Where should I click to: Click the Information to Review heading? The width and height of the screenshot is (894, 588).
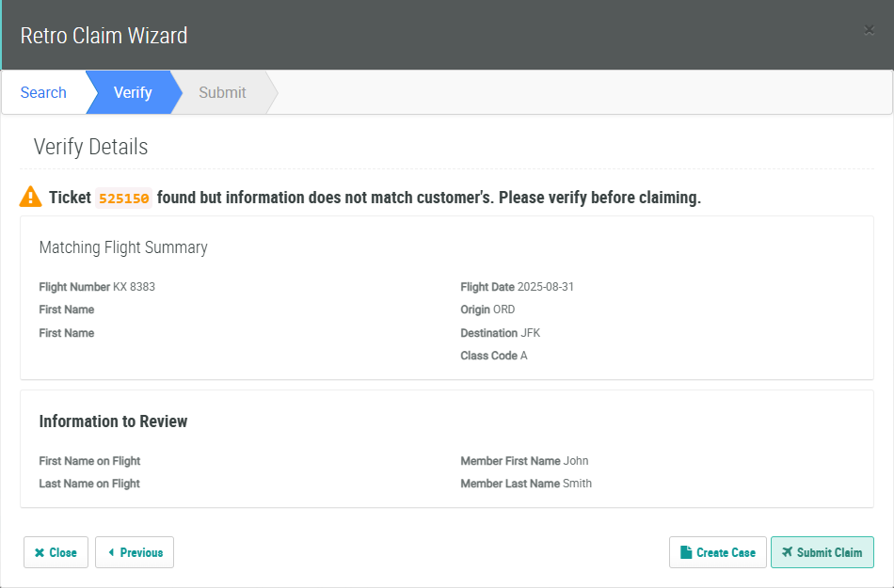tap(113, 421)
